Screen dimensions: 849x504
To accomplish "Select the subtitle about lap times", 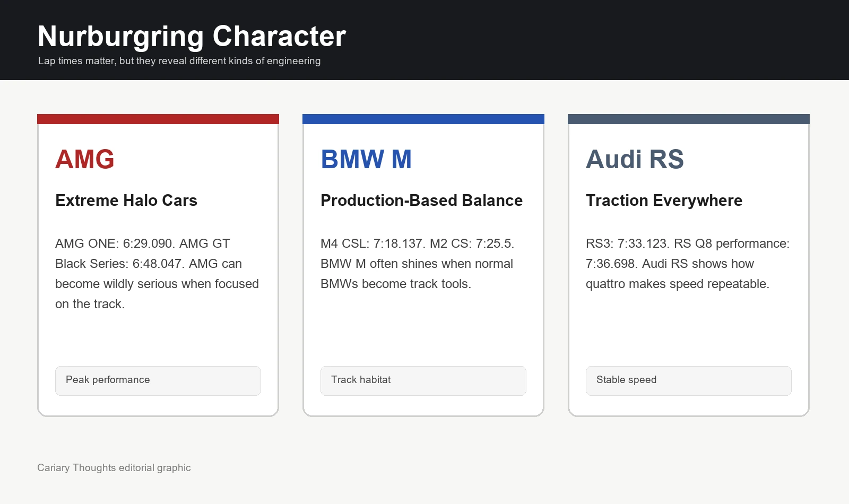I will (x=179, y=61).
